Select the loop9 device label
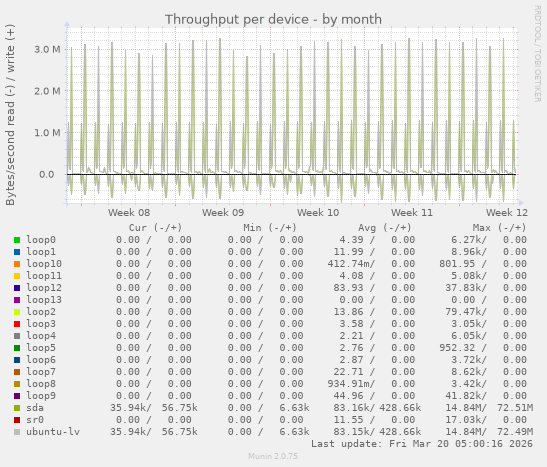The height and width of the screenshot is (467, 547). 41,396
